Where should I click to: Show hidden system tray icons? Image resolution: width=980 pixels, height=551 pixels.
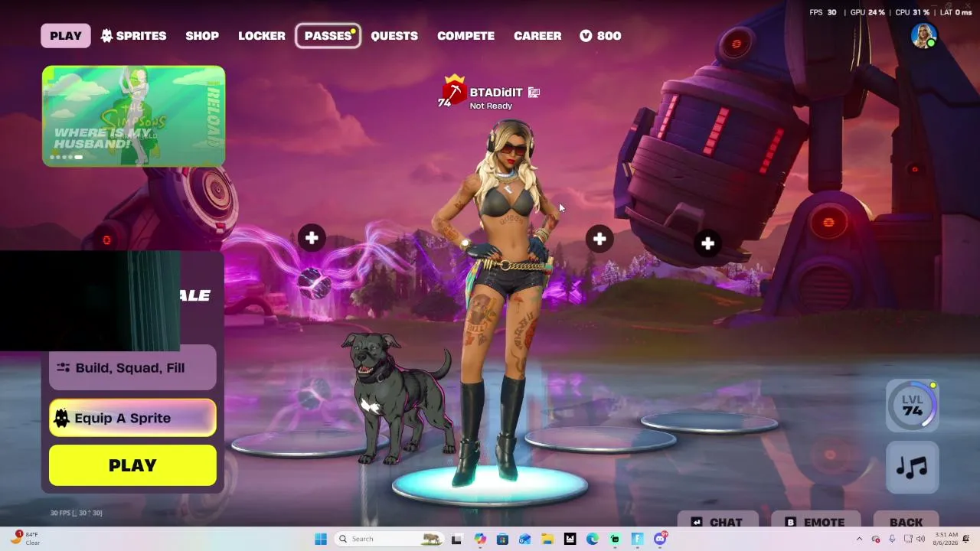[x=859, y=539]
